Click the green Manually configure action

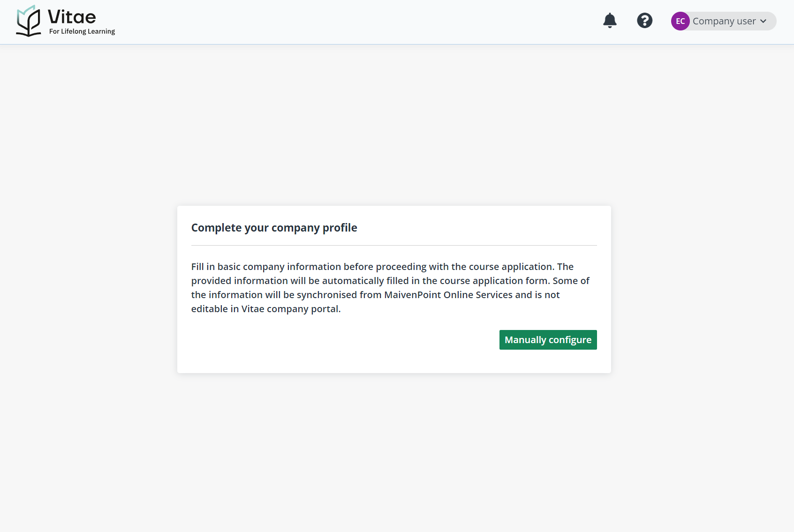548,339
